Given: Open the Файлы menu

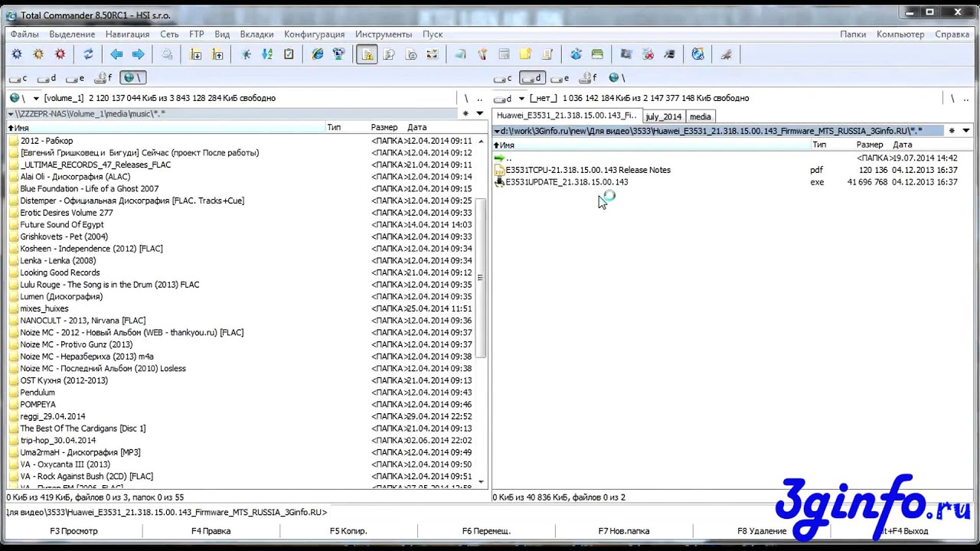Looking at the screenshot, I should coord(24,34).
